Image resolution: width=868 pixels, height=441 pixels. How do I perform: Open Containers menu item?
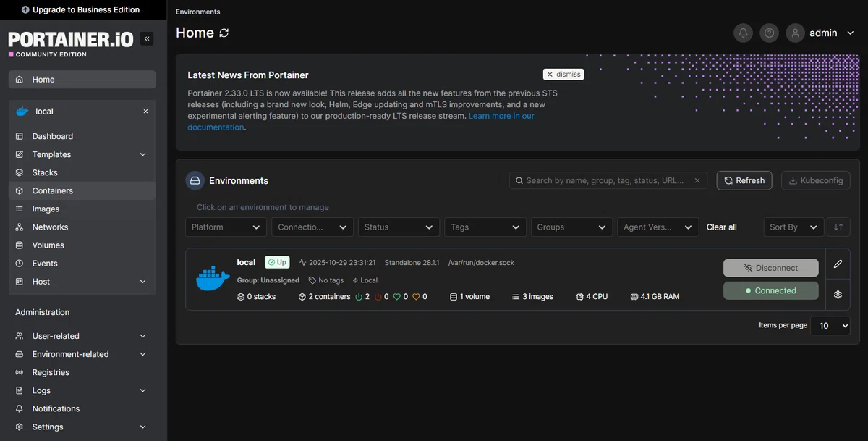click(82, 190)
